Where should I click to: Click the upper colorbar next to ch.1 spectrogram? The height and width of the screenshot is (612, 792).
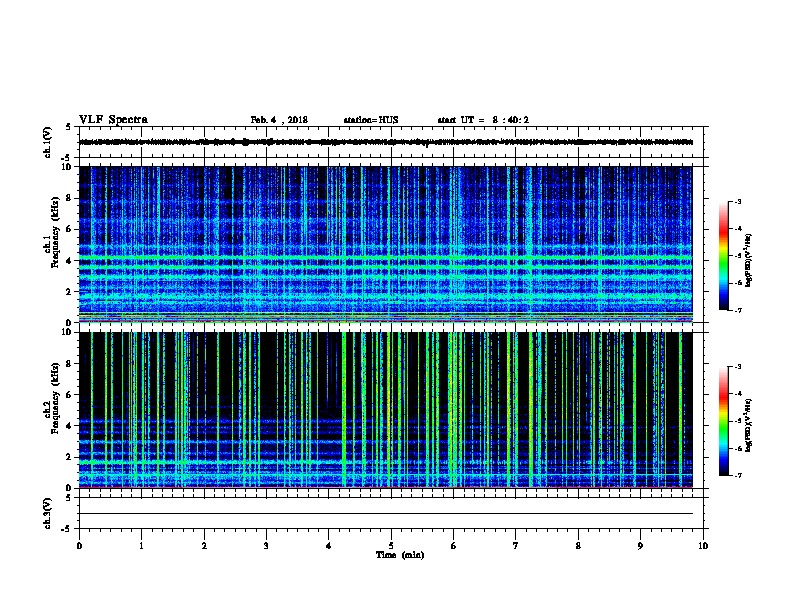(723, 256)
